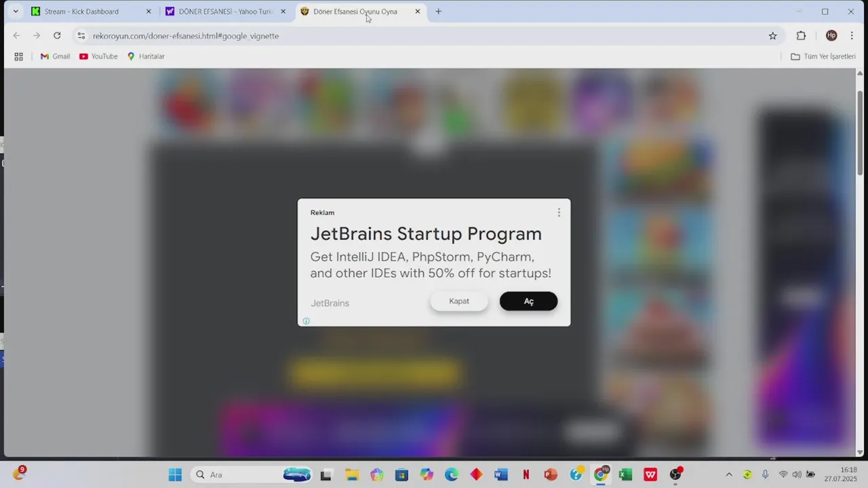The image size is (868, 488).
Task: Bookmark this page with the star icon
Action: [772, 36]
